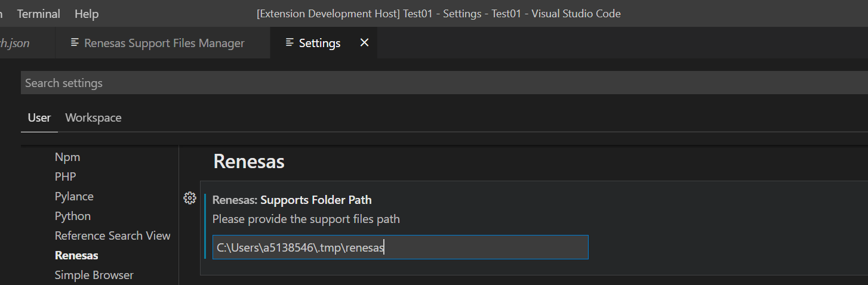
Task: Edit the Supports Folder Path field
Action: click(401, 247)
